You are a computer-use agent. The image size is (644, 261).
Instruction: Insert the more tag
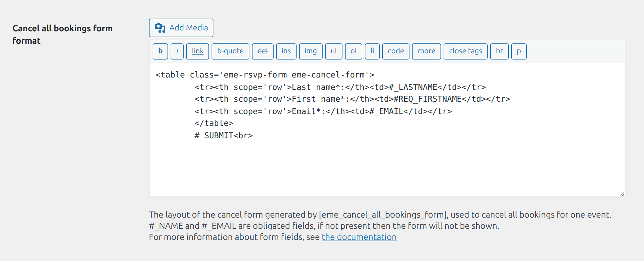tap(426, 51)
